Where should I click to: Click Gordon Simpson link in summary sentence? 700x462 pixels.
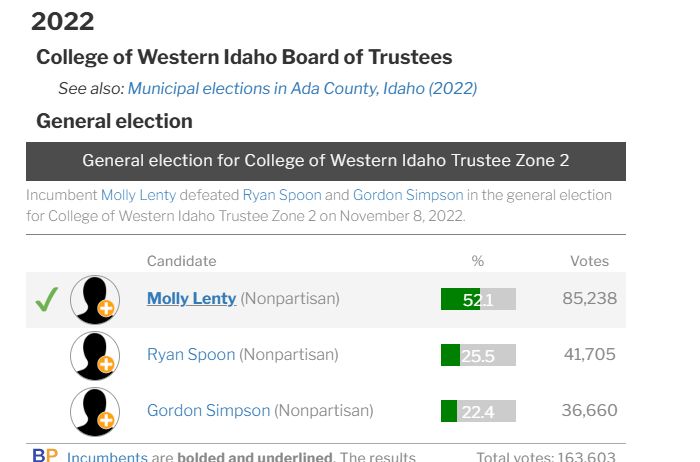pos(407,195)
